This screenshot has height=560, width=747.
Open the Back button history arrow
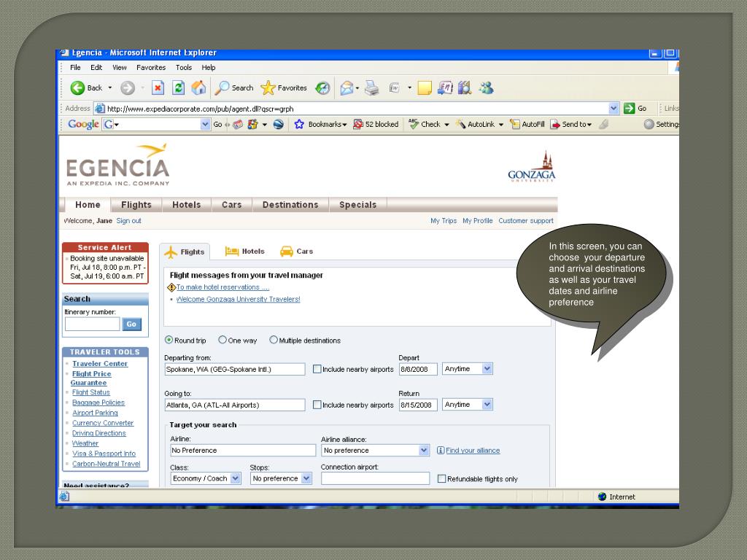tap(110, 87)
